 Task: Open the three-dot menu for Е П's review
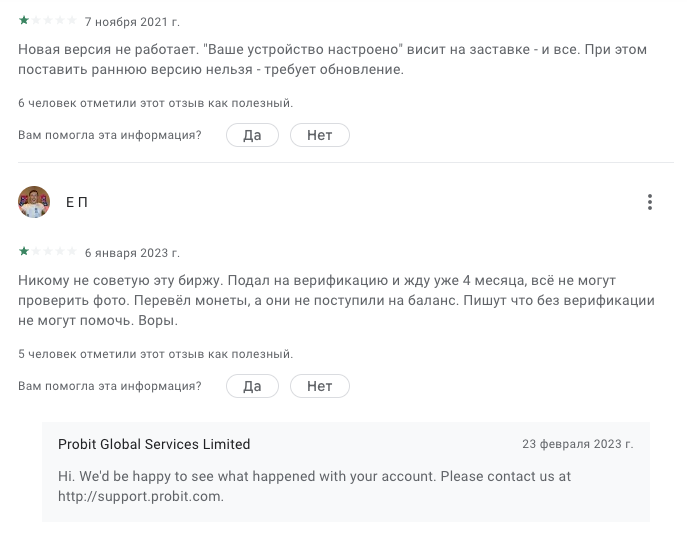[650, 202]
